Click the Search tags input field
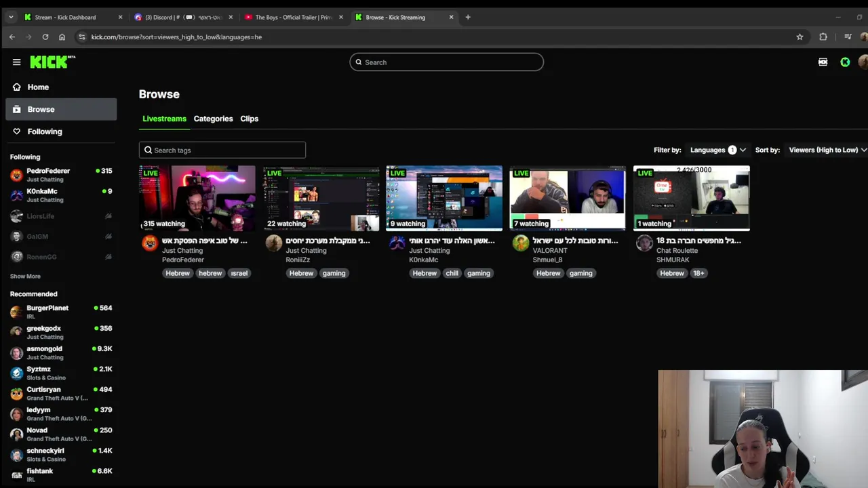This screenshot has width=868, height=488. [x=222, y=150]
